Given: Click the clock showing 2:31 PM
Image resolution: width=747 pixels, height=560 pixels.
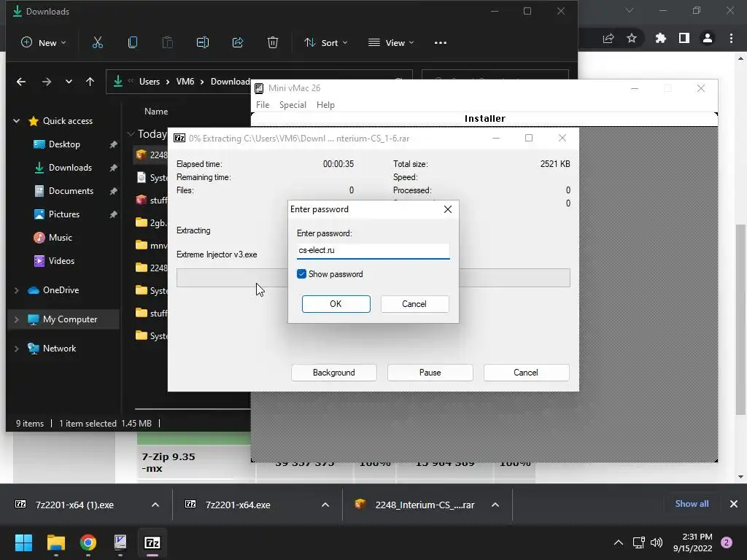Looking at the screenshot, I should point(697,537).
